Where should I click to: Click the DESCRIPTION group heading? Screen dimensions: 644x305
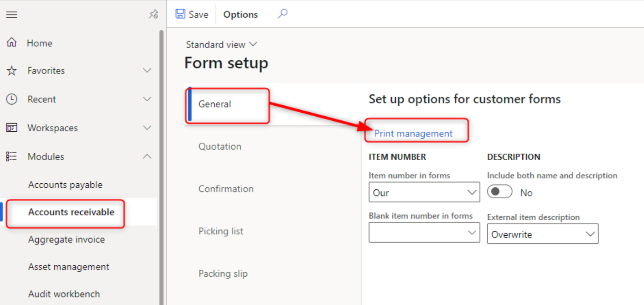(x=514, y=157)
